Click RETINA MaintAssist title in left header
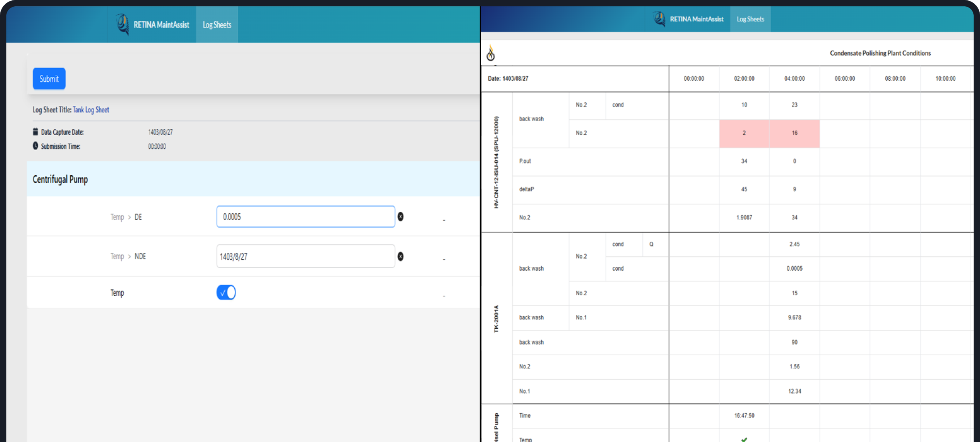 [161, 25]
